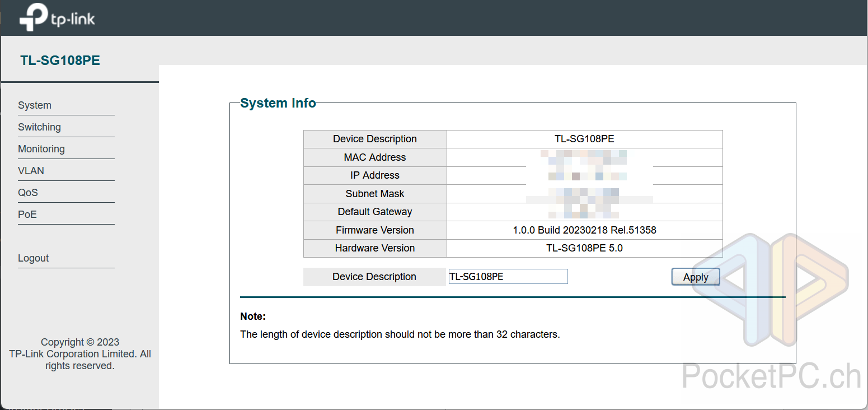Open the PoE menu

click(x=27, y=215)
